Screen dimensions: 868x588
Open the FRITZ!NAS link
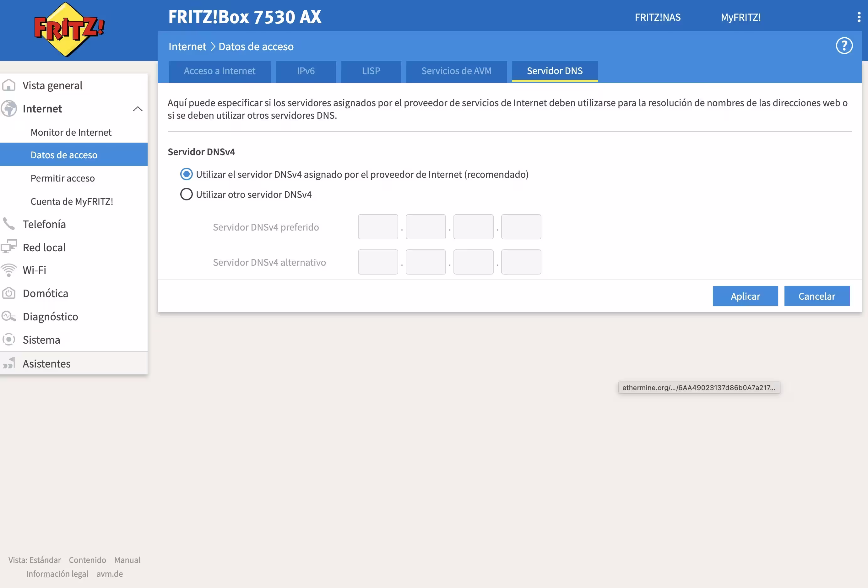pos(658,17)
